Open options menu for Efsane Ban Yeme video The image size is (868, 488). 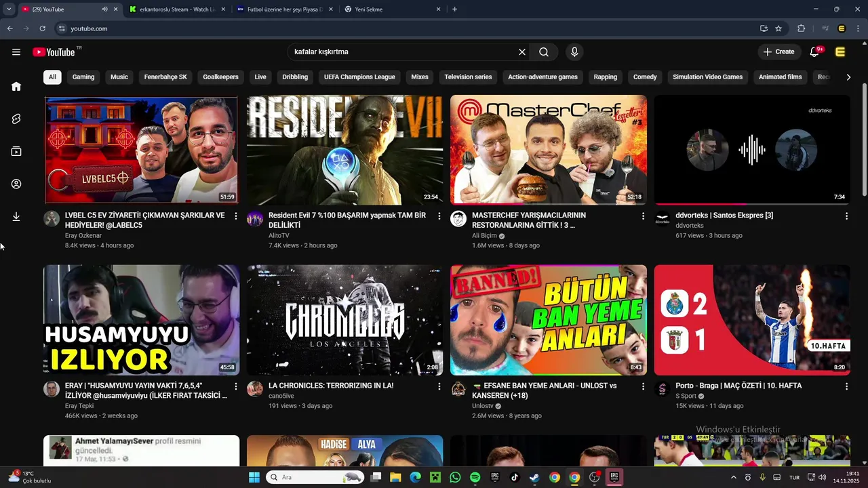pos(643,386)
